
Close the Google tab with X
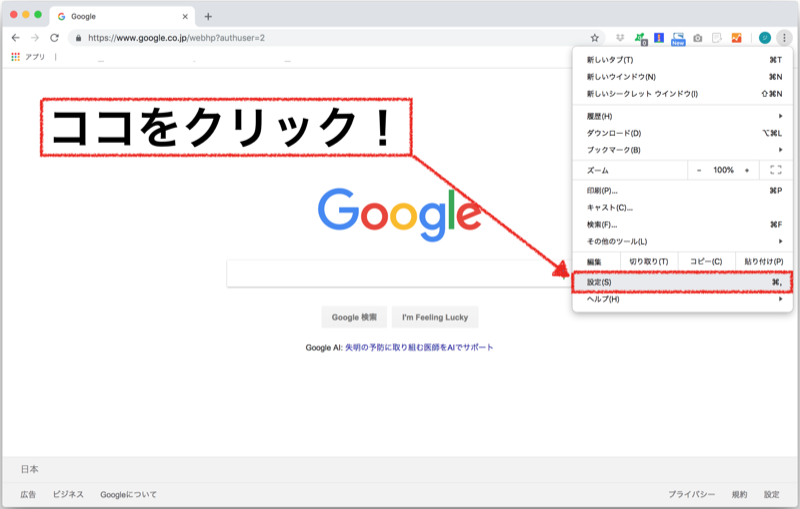click(185, 16)
